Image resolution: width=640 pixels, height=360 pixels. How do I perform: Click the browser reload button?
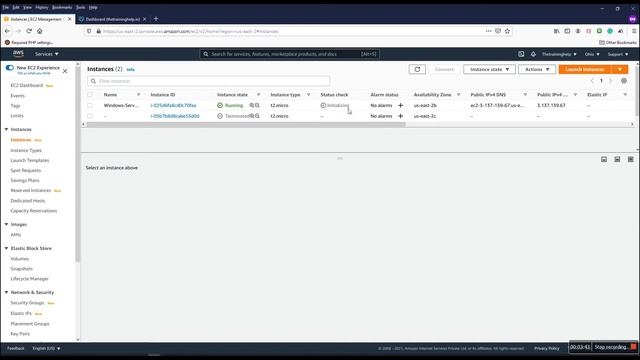click(29, 31)
